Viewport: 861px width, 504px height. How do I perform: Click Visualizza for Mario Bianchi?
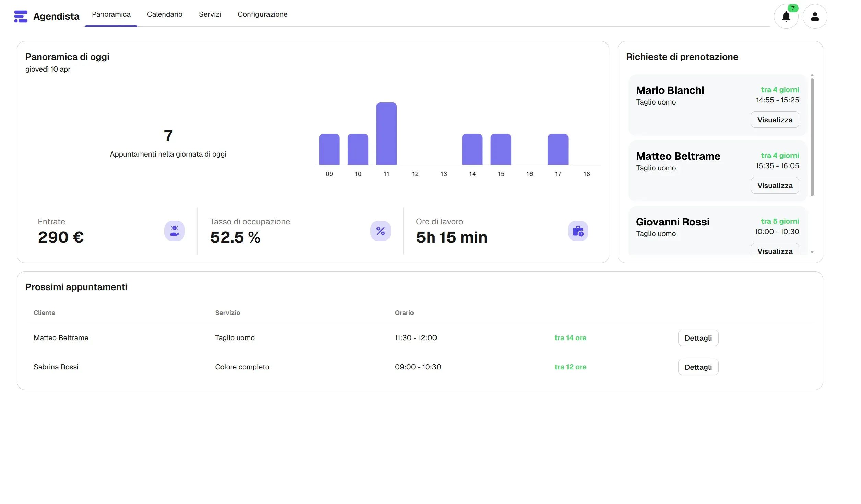tap(775, 120)
